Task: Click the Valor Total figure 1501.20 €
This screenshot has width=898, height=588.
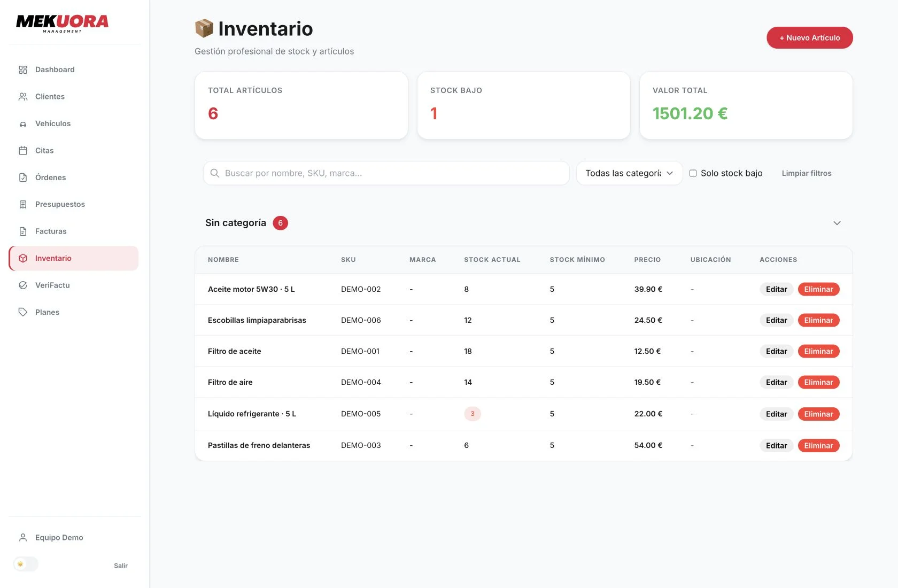Action: pos(690,113)
